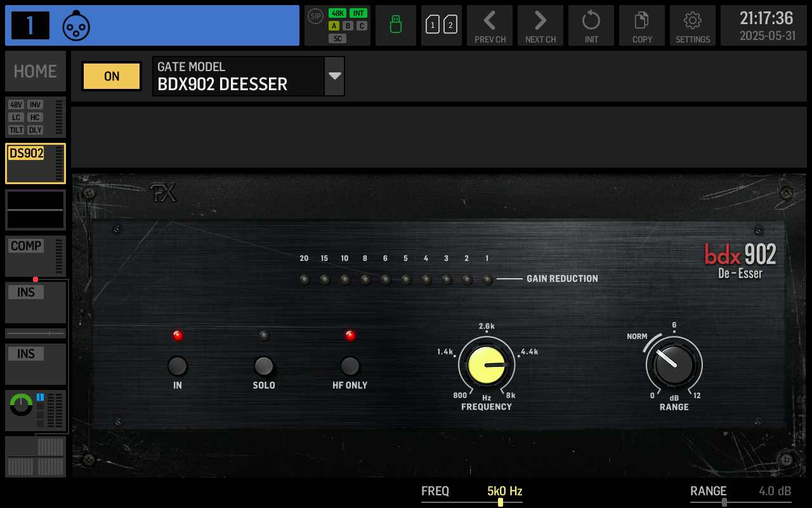Click the USB device status icon
The width and height of the screenshot is (812, 508).
[395, 25]
